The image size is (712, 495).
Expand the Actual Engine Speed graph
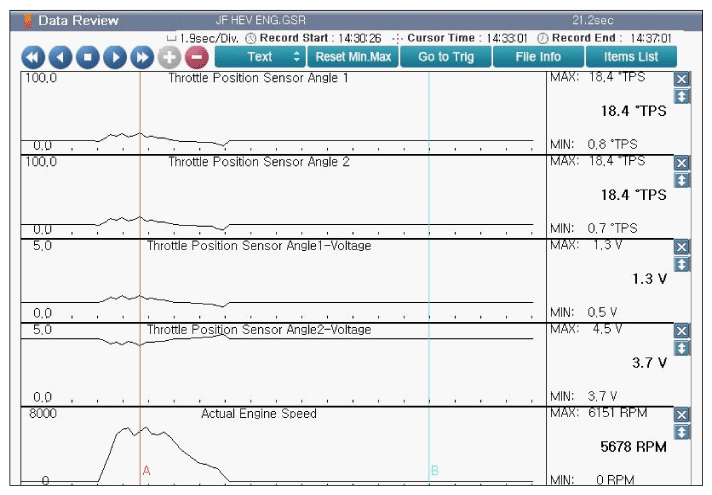point(682,432)
